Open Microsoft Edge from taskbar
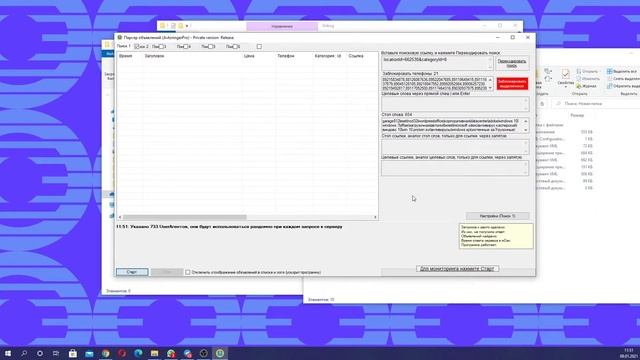The image size is (640, 360). point(138,353)
